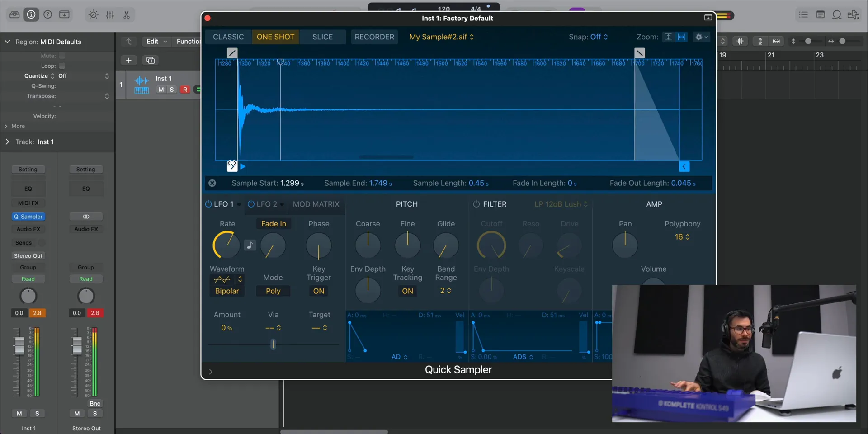
Task: Open the Library icon in the control bar
Action: pyautogui.click(x=14, y=14)
